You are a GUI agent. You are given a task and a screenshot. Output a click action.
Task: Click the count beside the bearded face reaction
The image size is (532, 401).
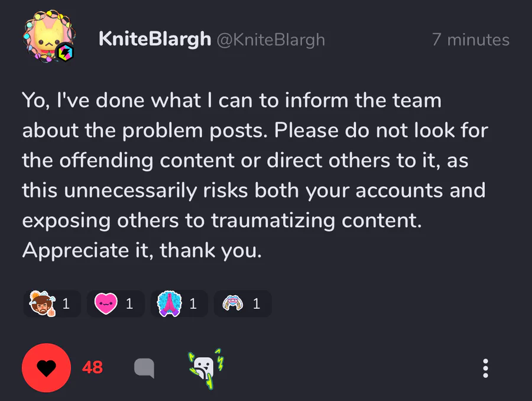66,303
